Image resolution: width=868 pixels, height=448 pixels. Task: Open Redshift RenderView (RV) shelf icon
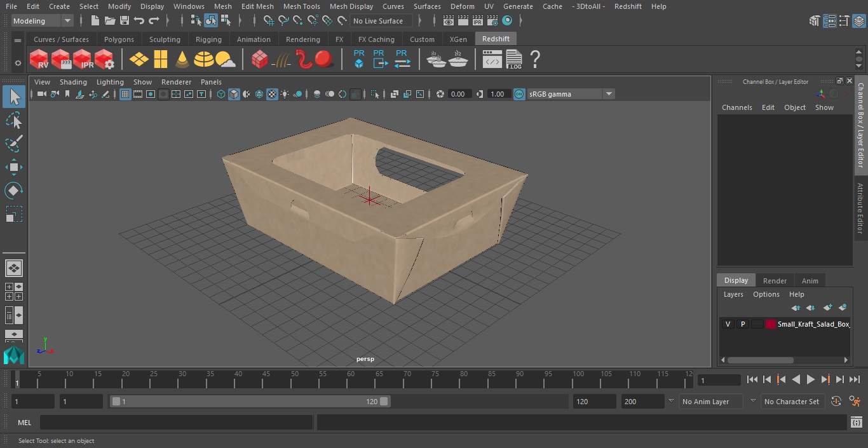pyautogui.click(x=39, y=60)
